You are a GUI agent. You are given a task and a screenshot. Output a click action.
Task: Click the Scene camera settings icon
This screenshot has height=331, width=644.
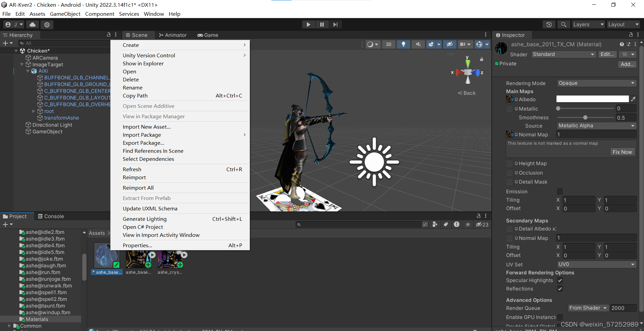point(463,44)
